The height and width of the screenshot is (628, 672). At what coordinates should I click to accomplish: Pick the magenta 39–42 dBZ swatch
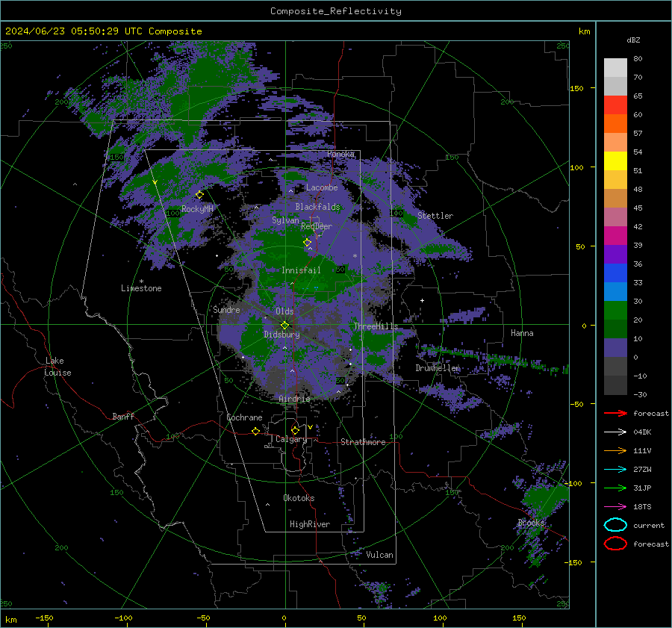(615, 235)
